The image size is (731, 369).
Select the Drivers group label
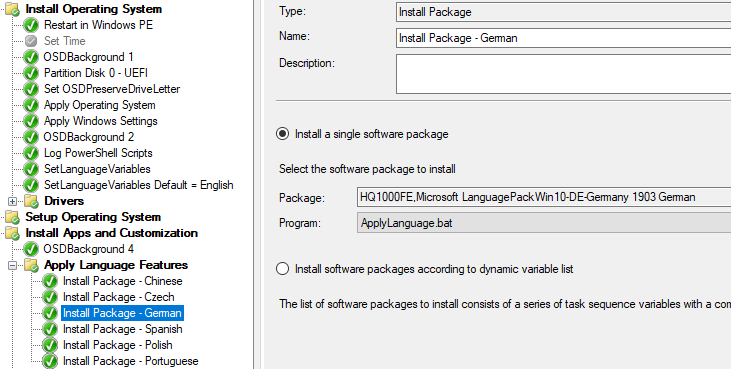pos(64,201)
